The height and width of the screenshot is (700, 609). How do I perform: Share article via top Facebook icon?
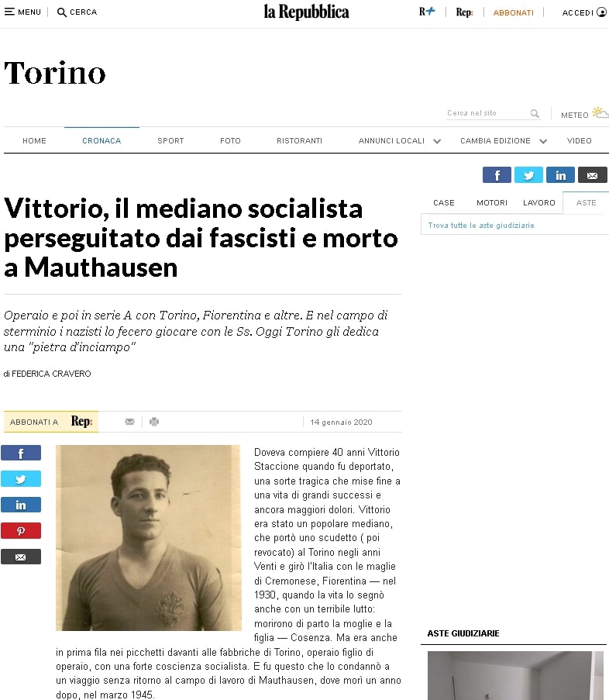pyautogui.click(x=497, y=175)
